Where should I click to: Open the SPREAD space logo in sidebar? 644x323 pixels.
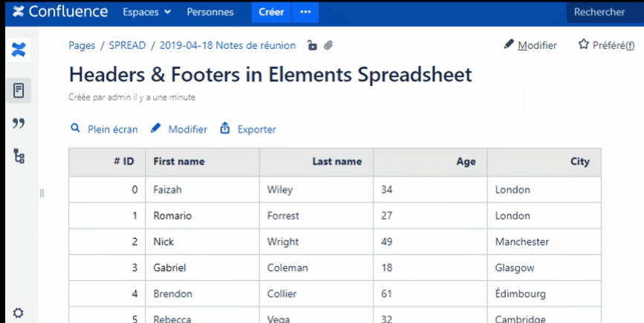19,50
